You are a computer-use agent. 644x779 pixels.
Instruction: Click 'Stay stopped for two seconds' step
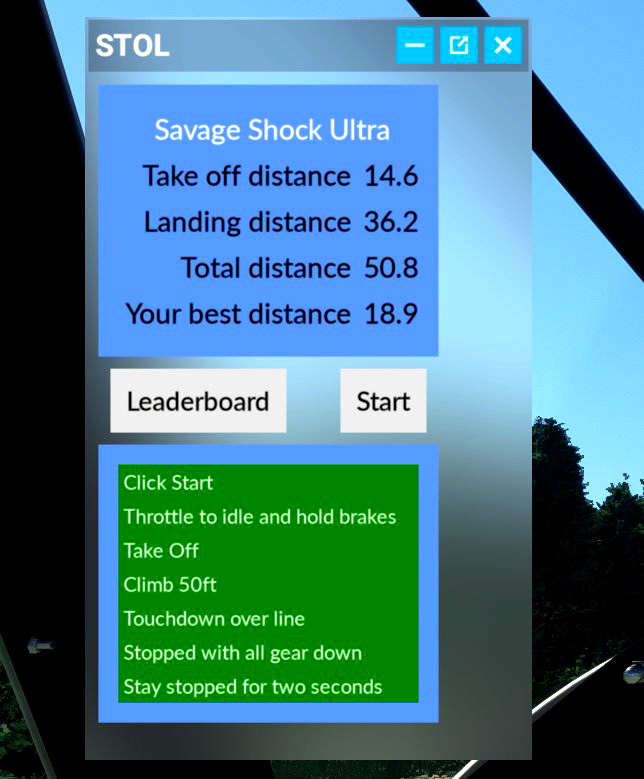click(253, 687)
